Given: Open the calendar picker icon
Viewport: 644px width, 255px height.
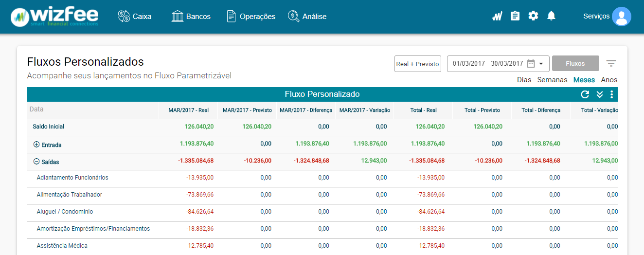Looking at the screenshot, I should [531, 63].
